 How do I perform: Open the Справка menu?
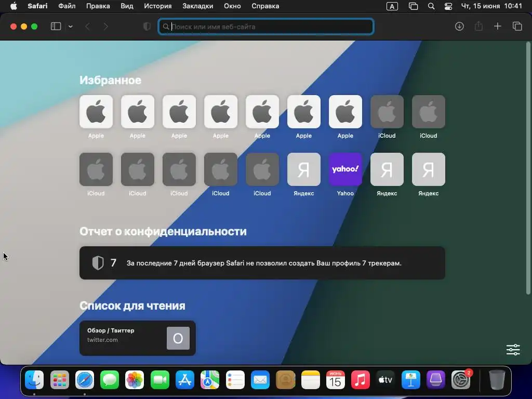pos(265,6)
